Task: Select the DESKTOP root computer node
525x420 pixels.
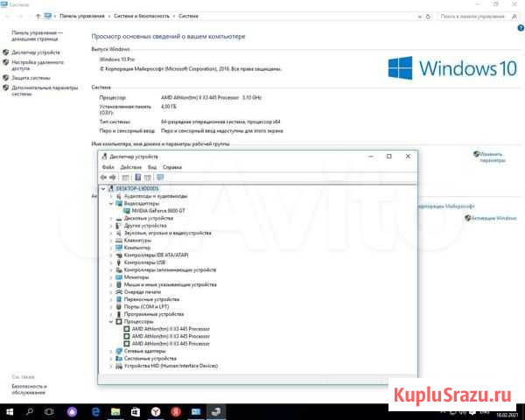Action: pos(139,188)
